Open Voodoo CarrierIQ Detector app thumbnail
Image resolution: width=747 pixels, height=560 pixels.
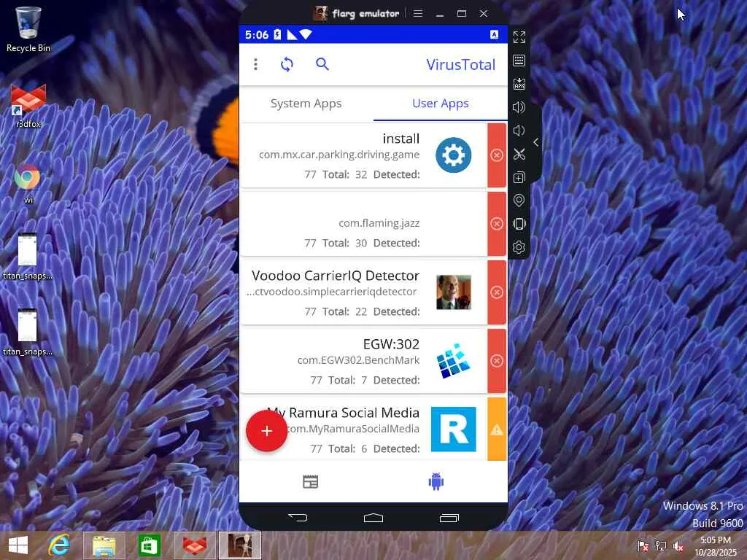point(454,292)
